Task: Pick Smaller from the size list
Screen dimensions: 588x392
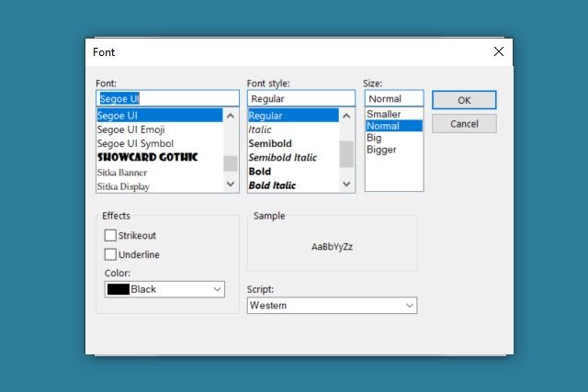Action: [394, 114]
